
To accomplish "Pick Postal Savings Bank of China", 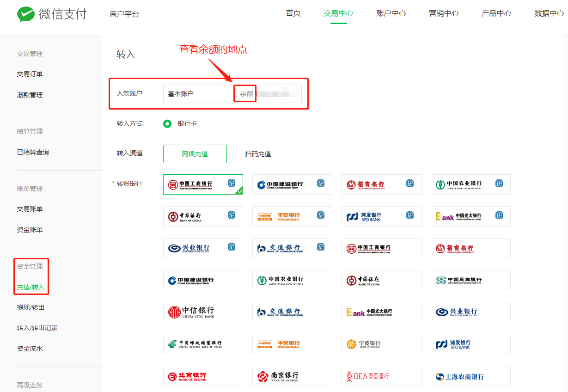I will point(203,344).
